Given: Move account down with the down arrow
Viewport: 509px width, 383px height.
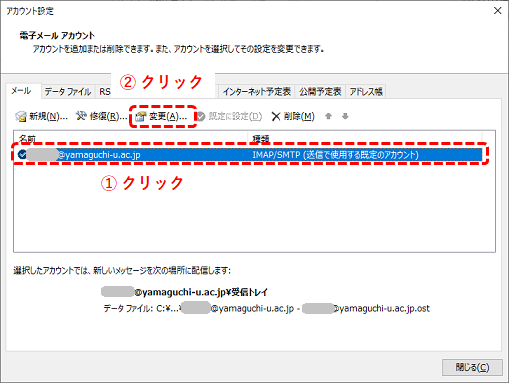Looking at the screenshot, I should [x=345, y=116].
